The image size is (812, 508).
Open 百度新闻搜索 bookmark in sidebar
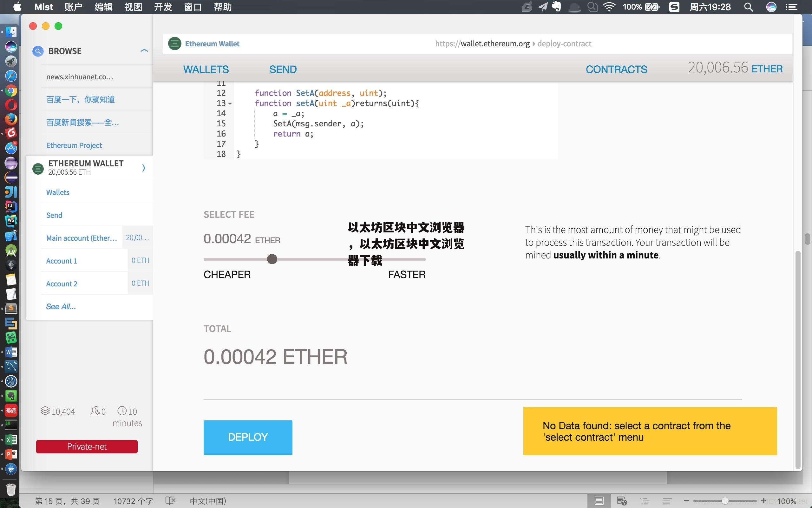(82, 122)
